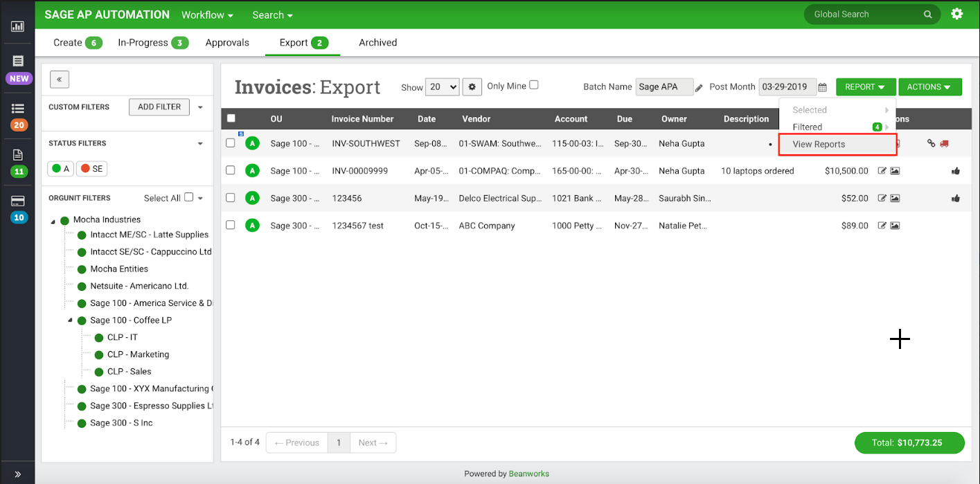The image size is (980, 484).
Task: Switch to the Create tab
Action: [78, 42]
